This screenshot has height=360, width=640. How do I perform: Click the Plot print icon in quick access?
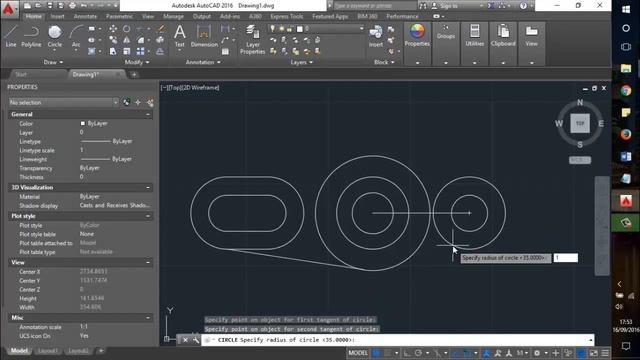coord(72,6)
